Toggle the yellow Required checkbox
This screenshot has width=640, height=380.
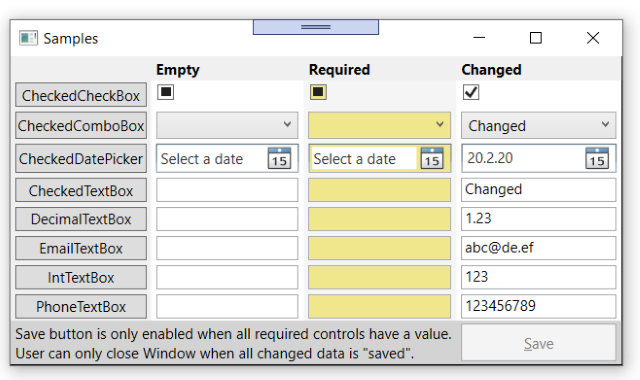318,92
